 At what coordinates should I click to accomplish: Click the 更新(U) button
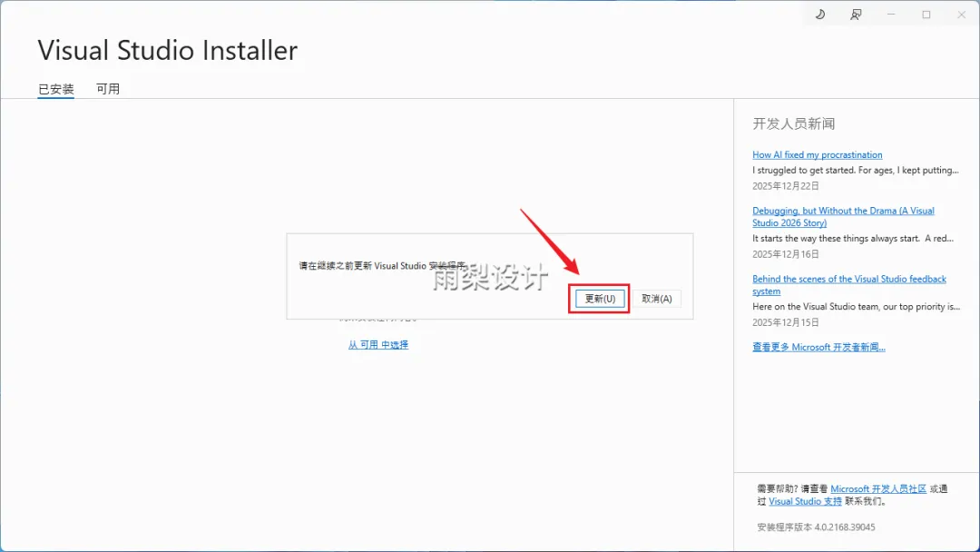pyautogui.click(x=600, y=299)
